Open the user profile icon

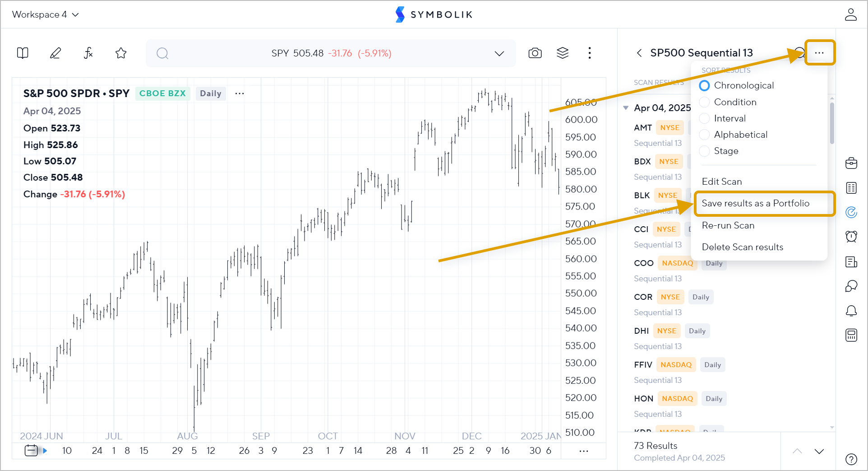tap(851, 14)
